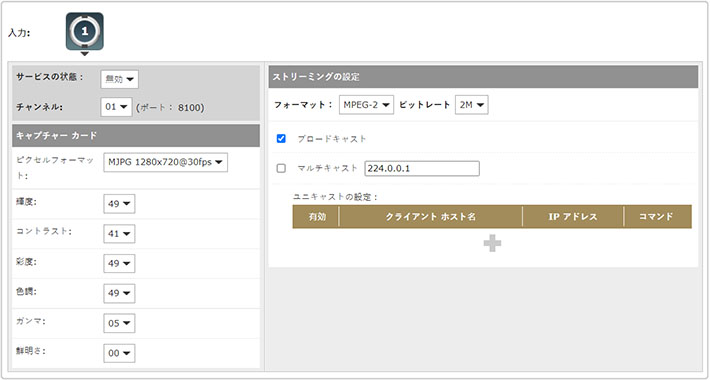
Task: Click the マルチキャスト label text
Action: click(x=327, y=168)
